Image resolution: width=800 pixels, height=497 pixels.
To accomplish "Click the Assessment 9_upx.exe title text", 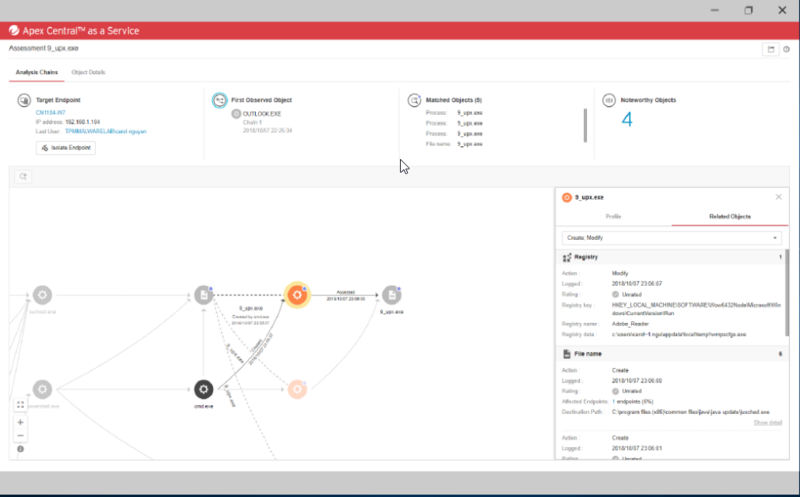I will 43,48.
